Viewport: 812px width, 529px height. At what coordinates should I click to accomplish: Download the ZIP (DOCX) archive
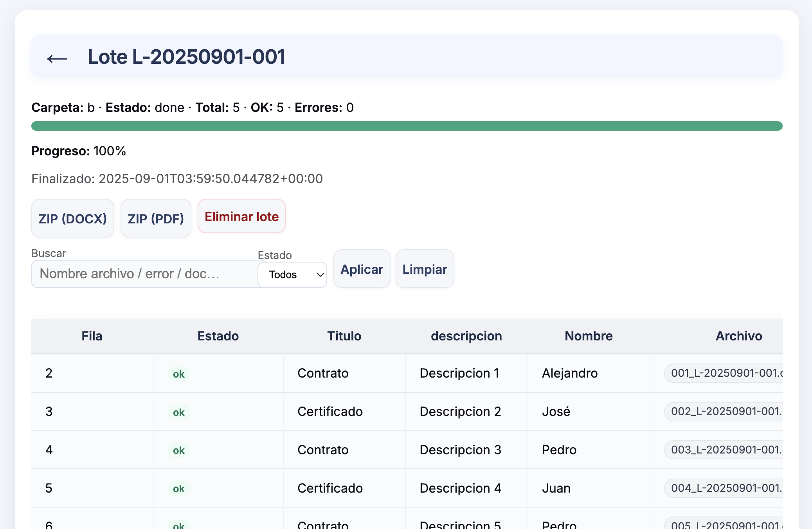point(73,218)
